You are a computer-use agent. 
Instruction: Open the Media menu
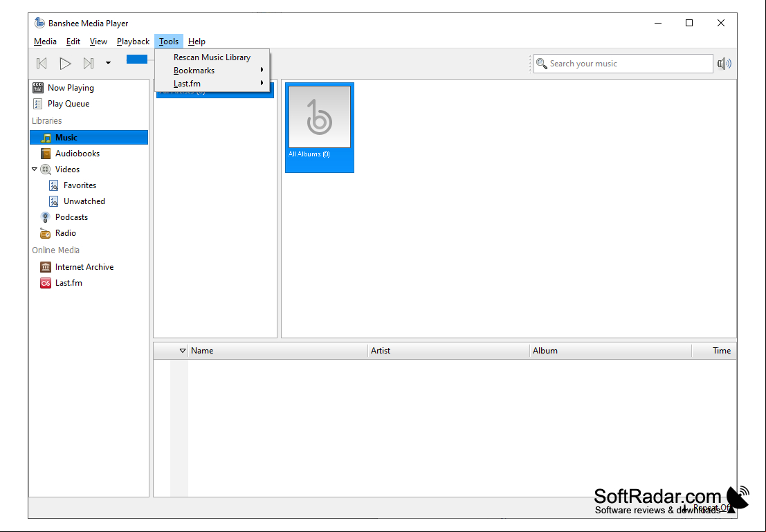(45, 42)
